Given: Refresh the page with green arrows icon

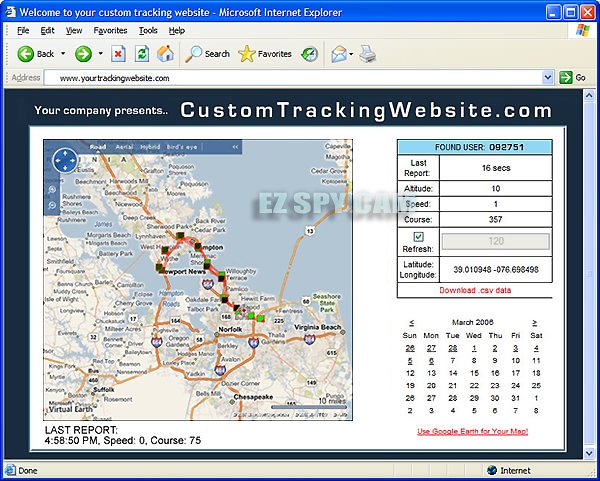Looking at the screenshot, I should 142,54.
